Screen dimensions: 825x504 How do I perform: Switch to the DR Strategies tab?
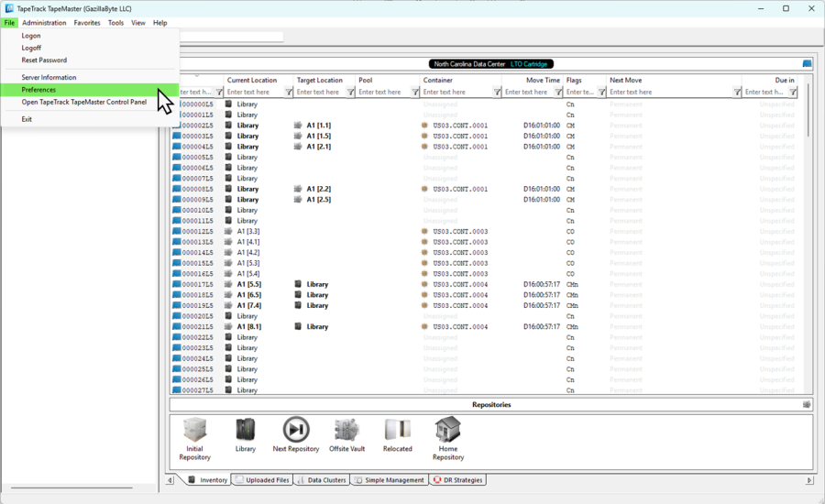pos(457,480)
